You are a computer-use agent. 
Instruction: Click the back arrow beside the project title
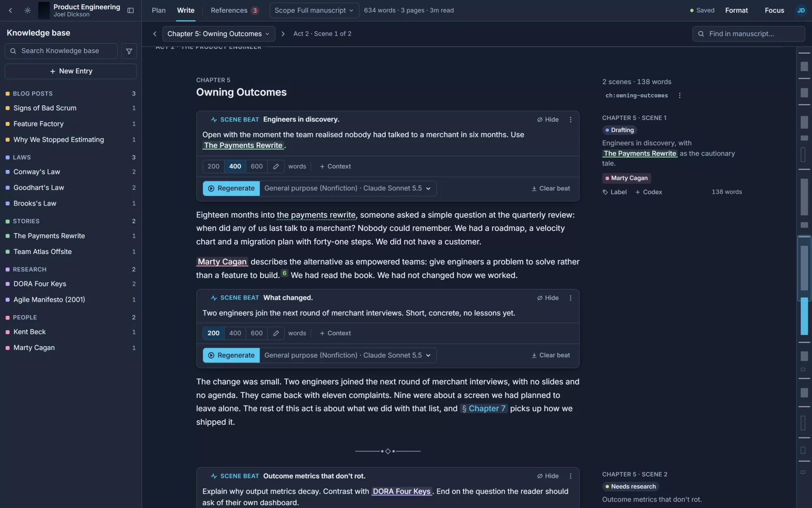[x=11, y=11]
